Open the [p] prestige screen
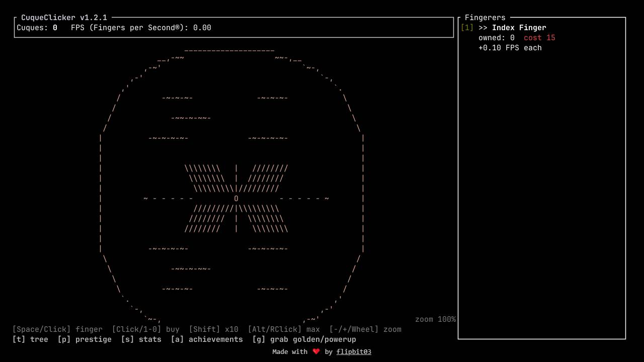The height and width of the screenshot is (362, 644). coord(85,339)
